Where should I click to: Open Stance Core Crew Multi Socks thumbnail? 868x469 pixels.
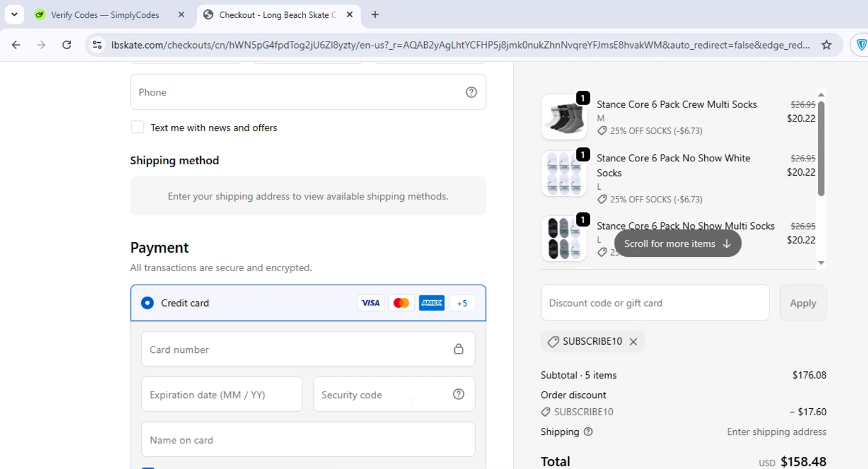[x=564, y=117]
